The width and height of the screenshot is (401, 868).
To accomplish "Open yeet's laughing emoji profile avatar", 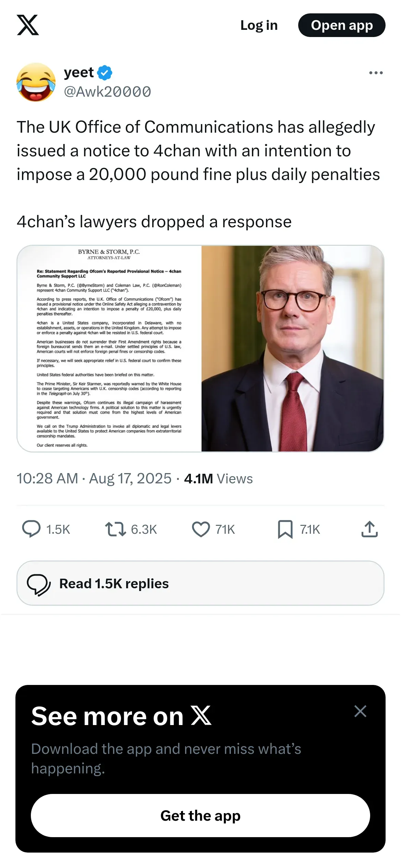I will pyautogui.click(x=36, y=82).
